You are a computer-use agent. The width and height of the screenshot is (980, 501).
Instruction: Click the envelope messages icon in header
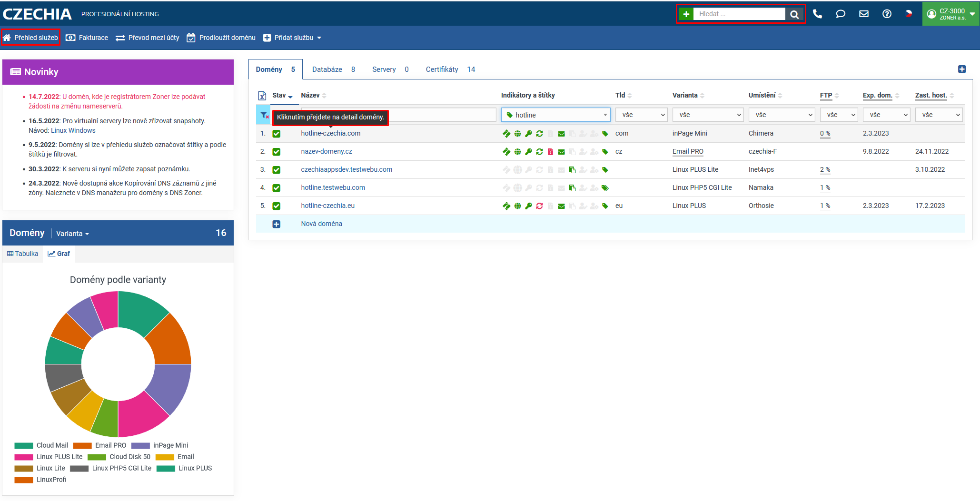[864, 14]
